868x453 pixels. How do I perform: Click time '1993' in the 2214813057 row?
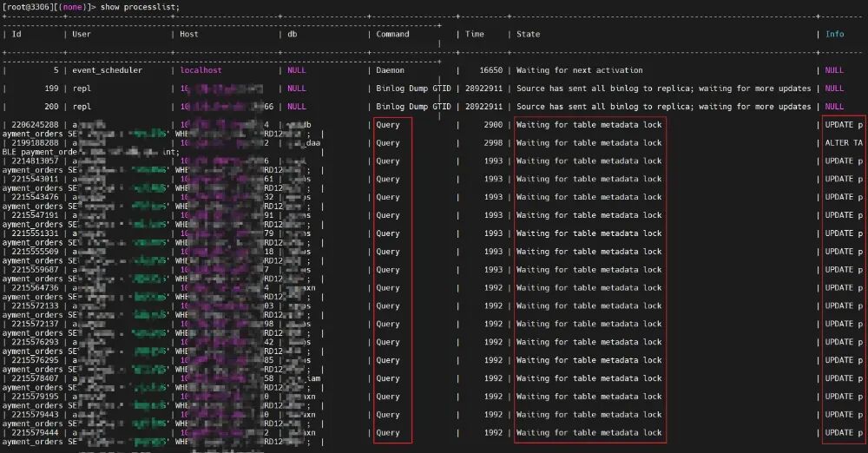point(493,161)
